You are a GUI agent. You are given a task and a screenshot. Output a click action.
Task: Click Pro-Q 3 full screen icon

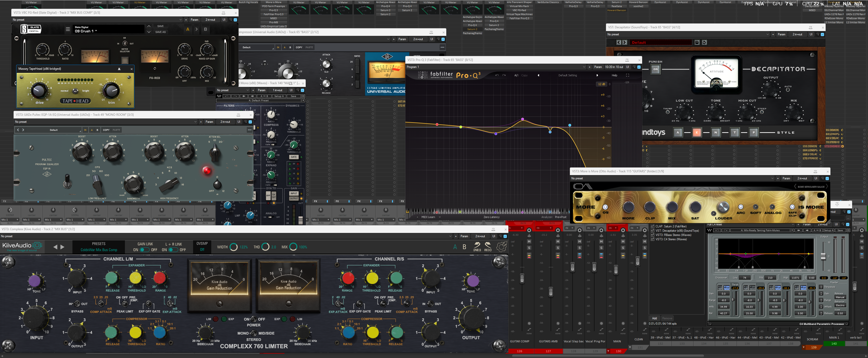(x=627, y=75)
